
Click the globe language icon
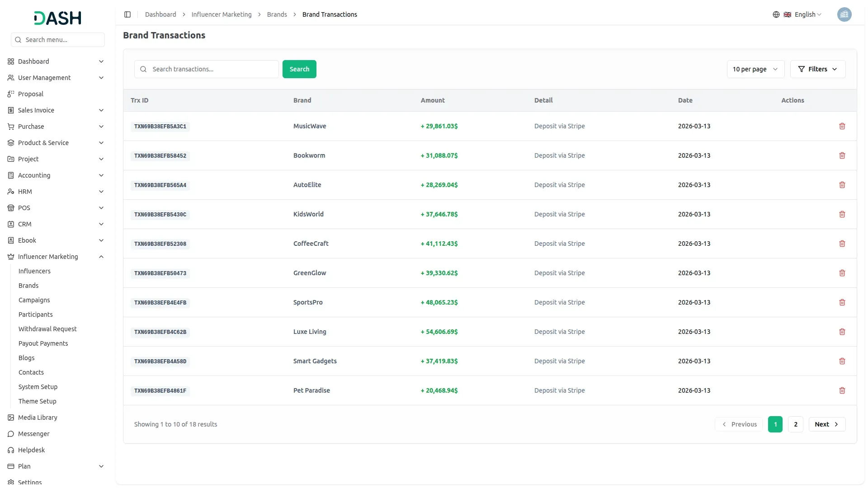coord(776,14)
